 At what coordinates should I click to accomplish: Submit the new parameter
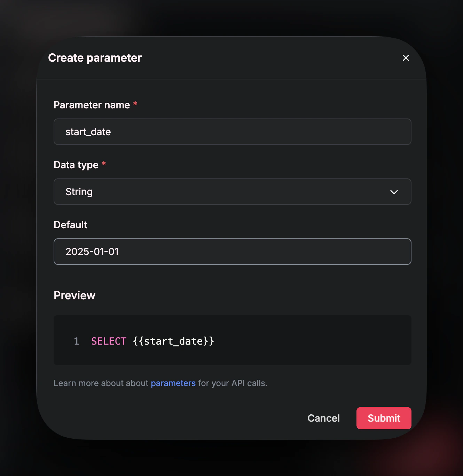tap(384, 418)
